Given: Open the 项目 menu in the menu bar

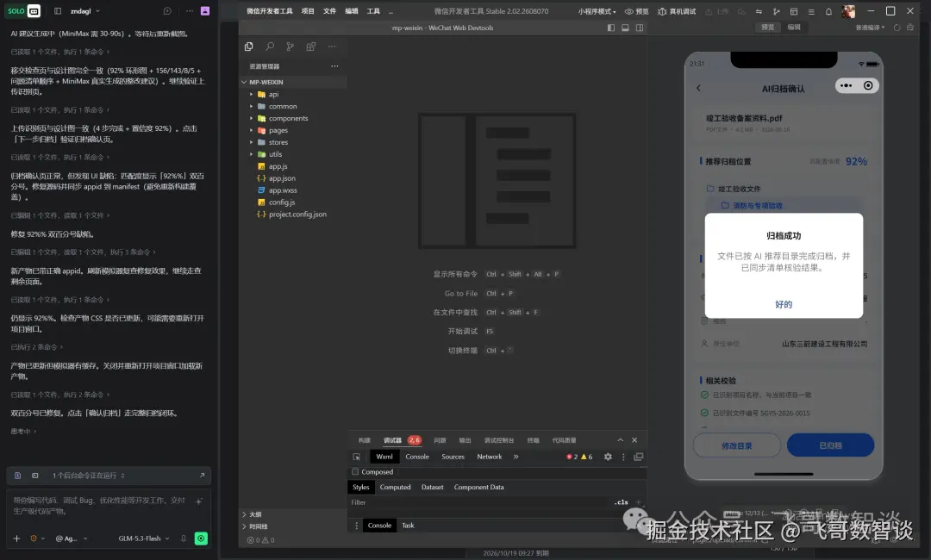Looking at the screenshot, I should click(308, 11).
